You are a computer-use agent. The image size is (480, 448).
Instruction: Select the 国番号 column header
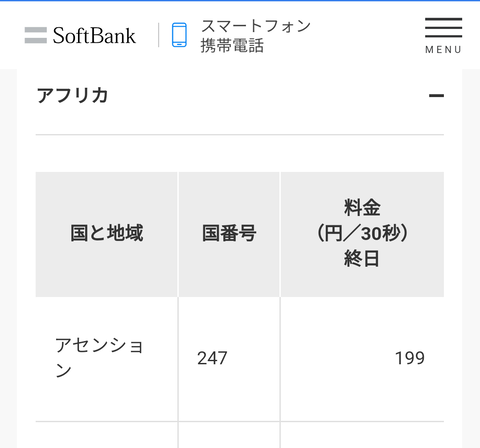tap(229, 234)
